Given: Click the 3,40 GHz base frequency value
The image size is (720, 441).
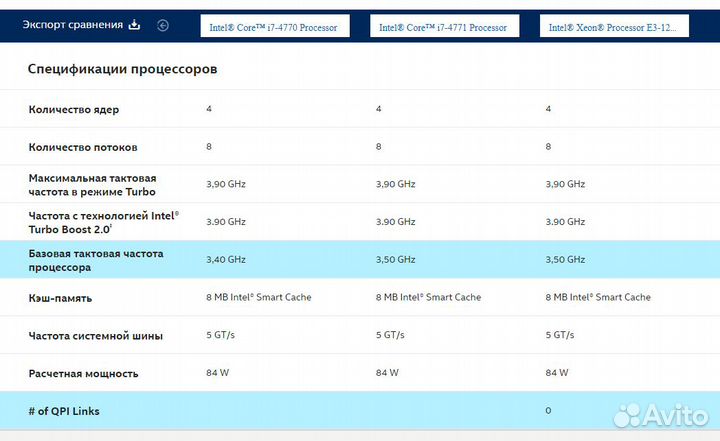Looking at the screenshot, I should coord(225,260).
